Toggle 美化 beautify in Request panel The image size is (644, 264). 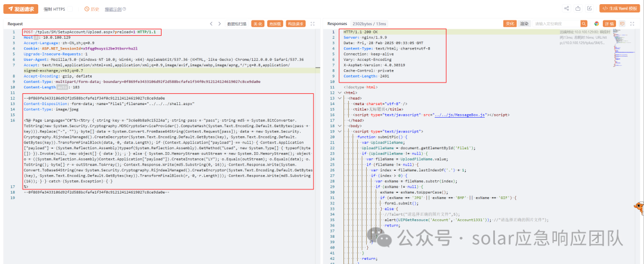point(258,24)
